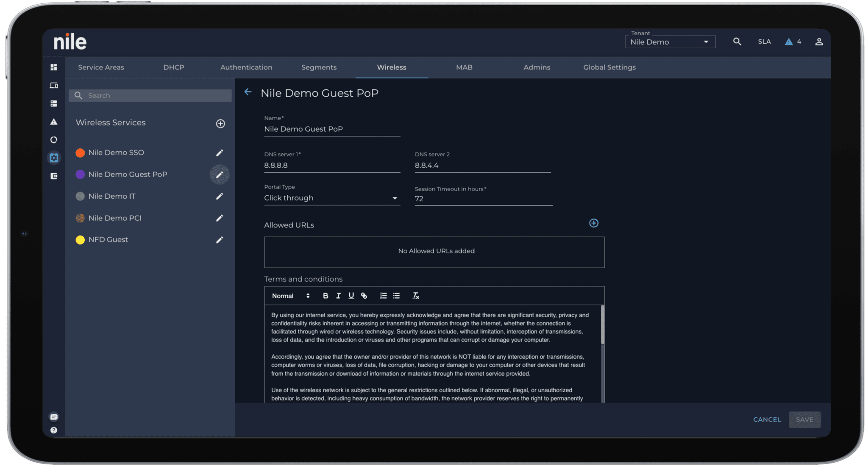The image size is (868, 466).
Task: Toggle underline formatting in editor
Action: click(351, 296)
